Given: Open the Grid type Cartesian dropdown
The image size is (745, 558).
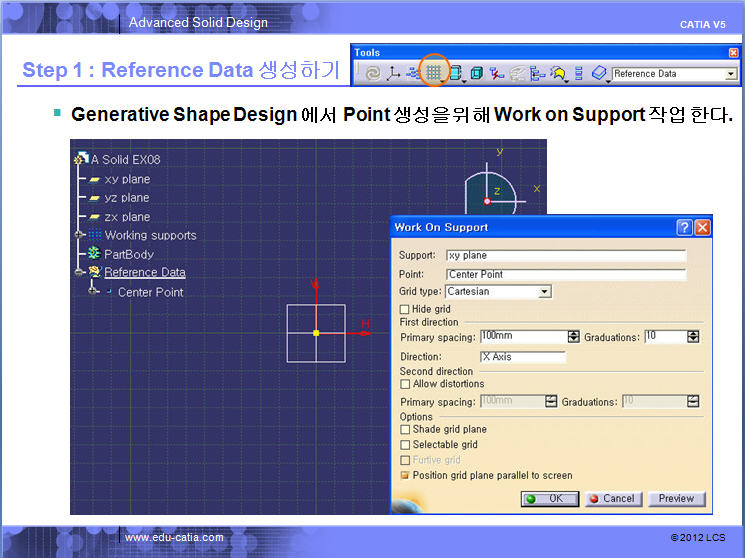Looking at the screenshot, I should 544,292.
